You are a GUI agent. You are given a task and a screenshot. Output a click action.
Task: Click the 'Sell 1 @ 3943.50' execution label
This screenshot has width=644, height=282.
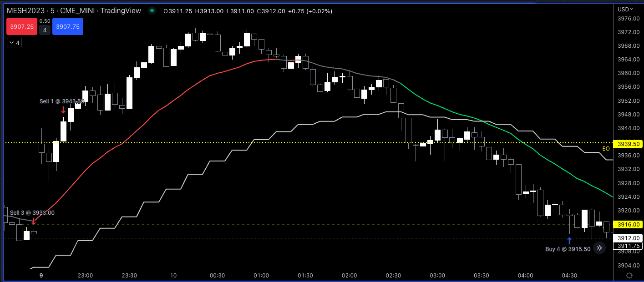click(62, 101)
